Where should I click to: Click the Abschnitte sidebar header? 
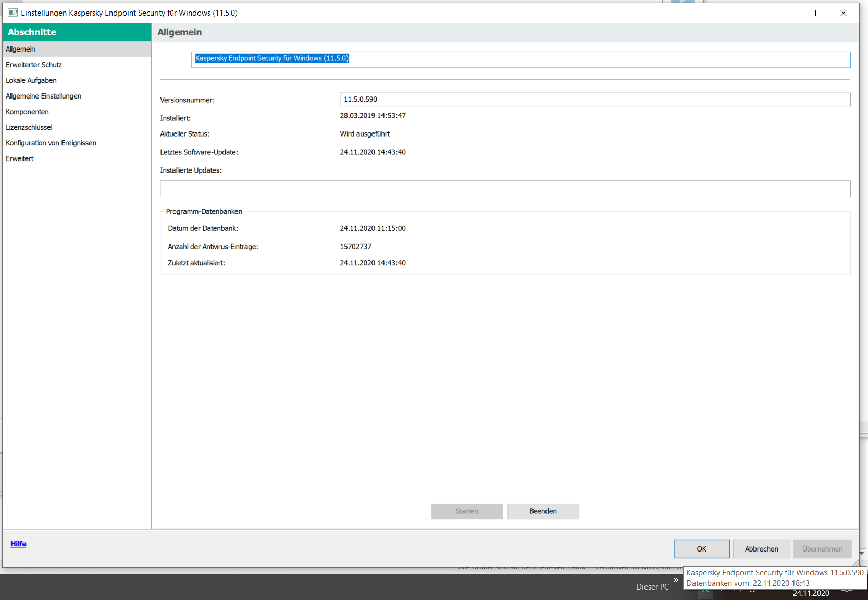coord(77,32)
